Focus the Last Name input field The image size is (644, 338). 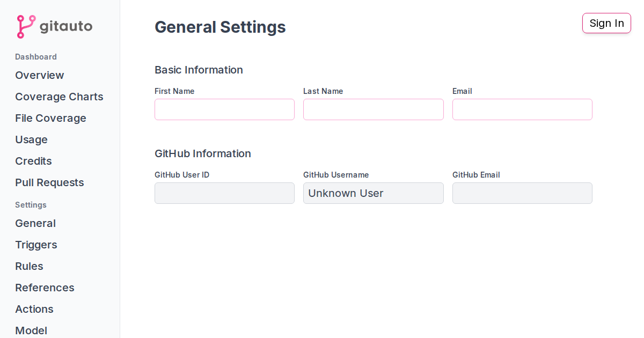point(374,109)
